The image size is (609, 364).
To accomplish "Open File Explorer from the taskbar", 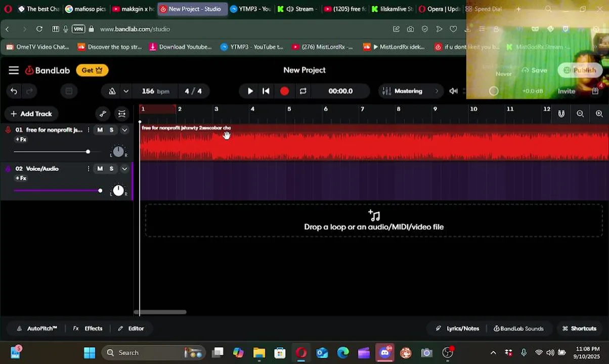I will pyautogui.click(x=259, y=353).
